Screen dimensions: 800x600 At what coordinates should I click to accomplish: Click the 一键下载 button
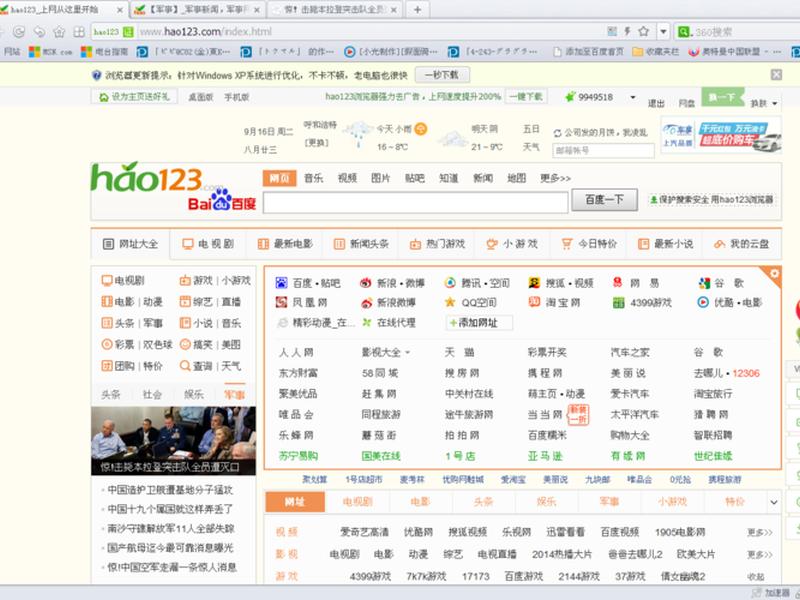pos(526,96)
